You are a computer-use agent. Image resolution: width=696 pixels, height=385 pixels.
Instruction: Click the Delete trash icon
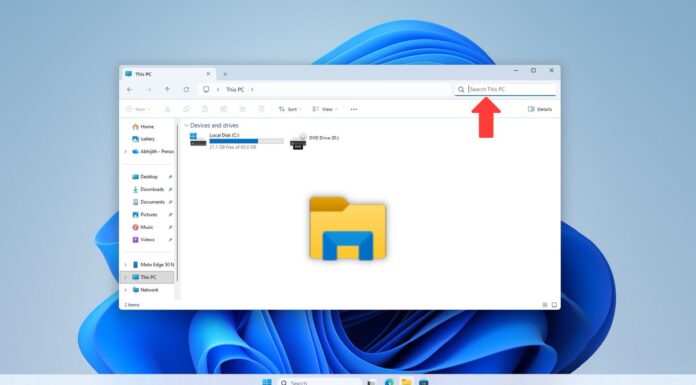point(261,109)
